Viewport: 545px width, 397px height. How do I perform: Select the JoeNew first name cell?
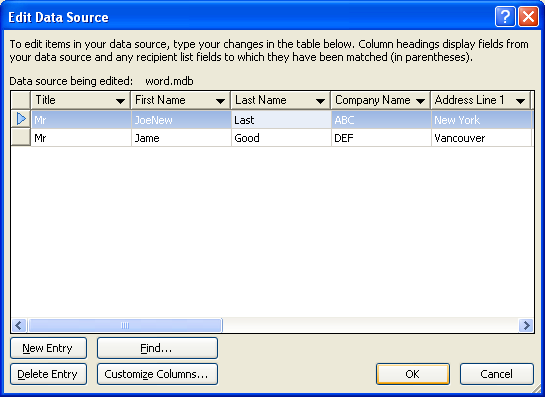(181, 120)
